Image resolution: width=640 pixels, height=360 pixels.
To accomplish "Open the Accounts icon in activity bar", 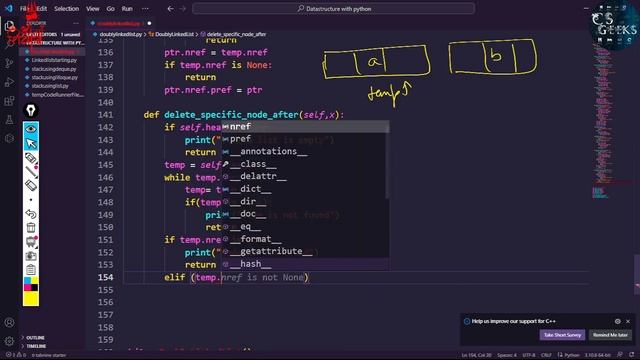I will (9, 322).
